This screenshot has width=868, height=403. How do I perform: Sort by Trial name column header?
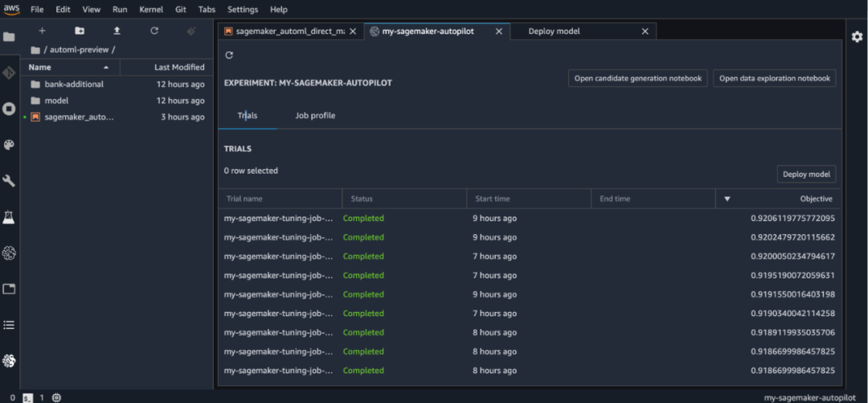(x=280, y=199)
